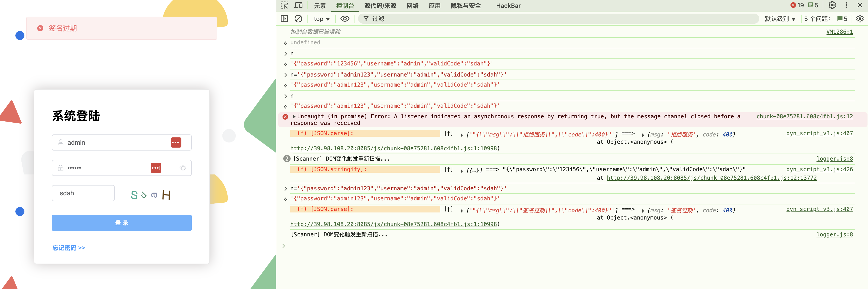Click the inspect element picker icon
This screenshot has width=868, height=289.
(284, 5)
